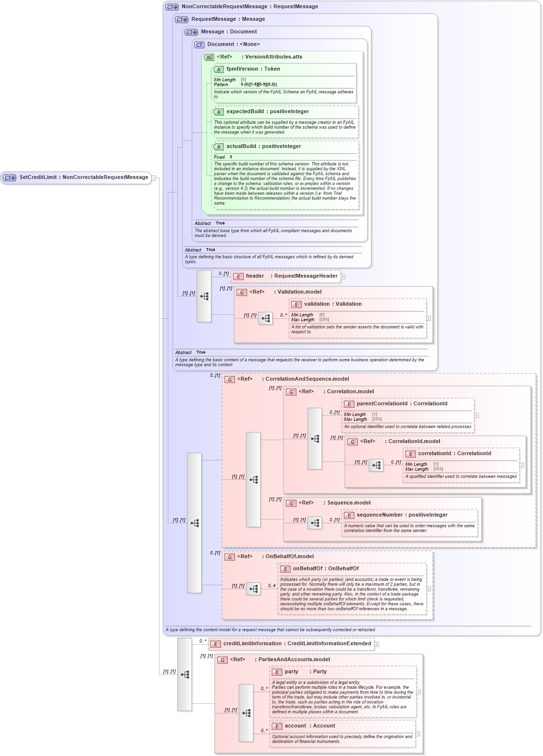Click the E icon of header element
The height and width of the screenshot is (756, 543).
coord(237,276)
